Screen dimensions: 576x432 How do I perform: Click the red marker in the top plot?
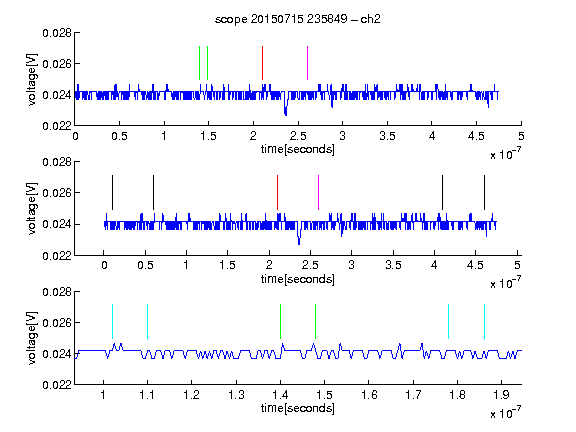click(x=262, y=63)
